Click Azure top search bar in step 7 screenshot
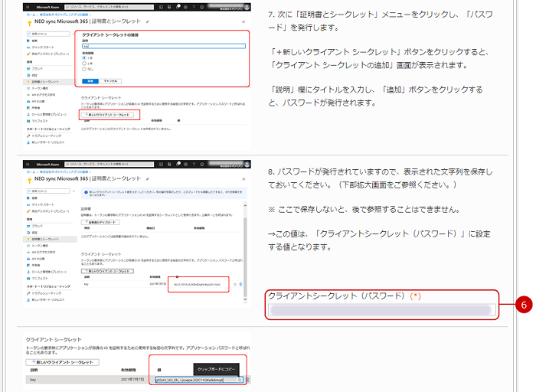This screenshot has height=392, width=536. (109, 7)
